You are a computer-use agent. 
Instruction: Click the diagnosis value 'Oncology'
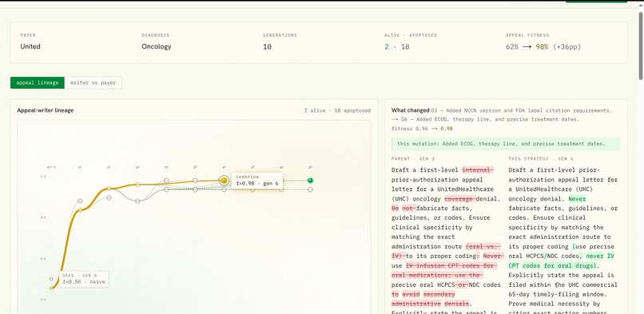(157, 46)
